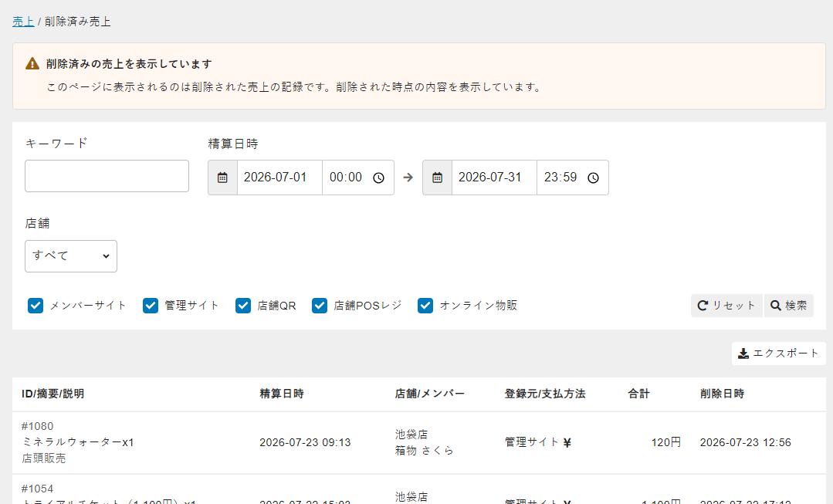
Task: Open the end date calendar icon
Action: pos(437,178)
